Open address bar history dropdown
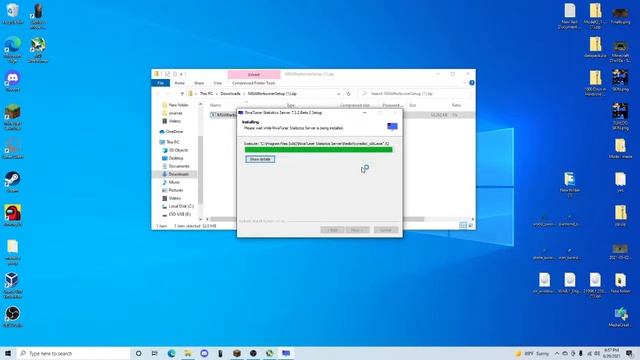Viewport: 640px width, 360px height. tap(338, 94)
